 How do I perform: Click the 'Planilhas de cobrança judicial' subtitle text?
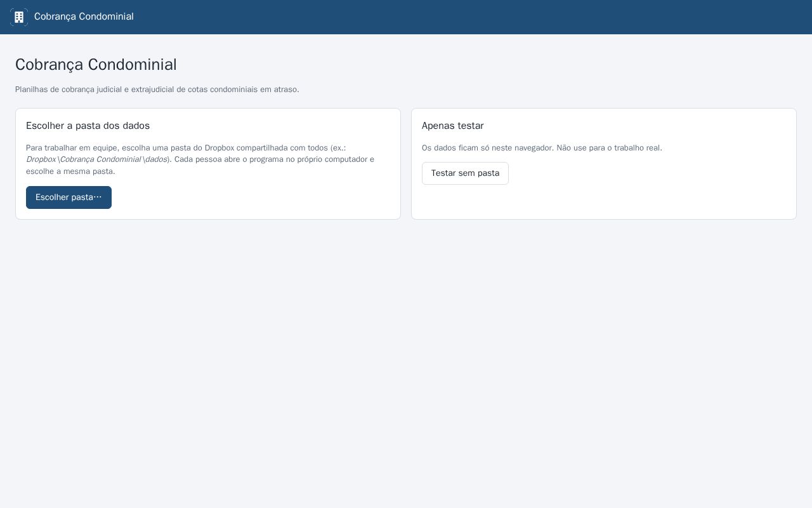click(x=157, y=90)
